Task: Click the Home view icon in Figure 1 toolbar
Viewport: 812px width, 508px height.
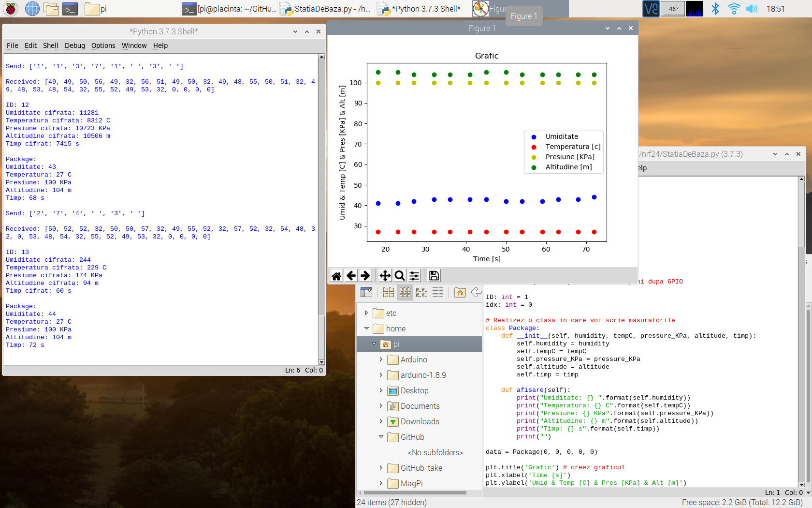Action: (x=336, y=275)
